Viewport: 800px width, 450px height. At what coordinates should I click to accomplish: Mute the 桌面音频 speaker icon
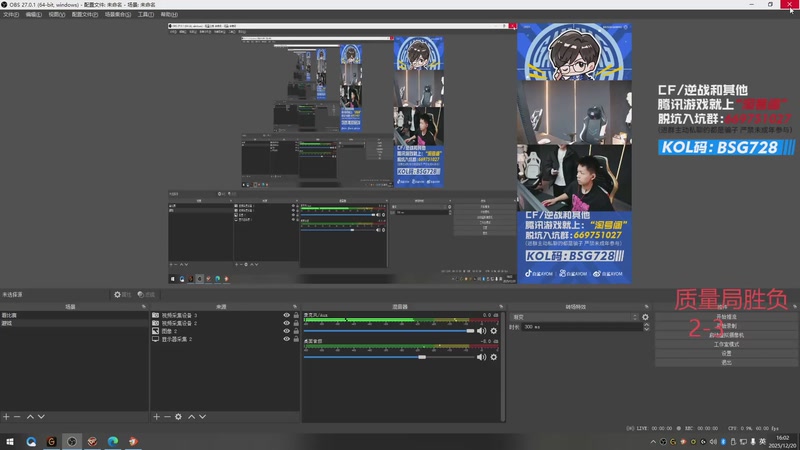pyautogui.click(x=481, y=357)
